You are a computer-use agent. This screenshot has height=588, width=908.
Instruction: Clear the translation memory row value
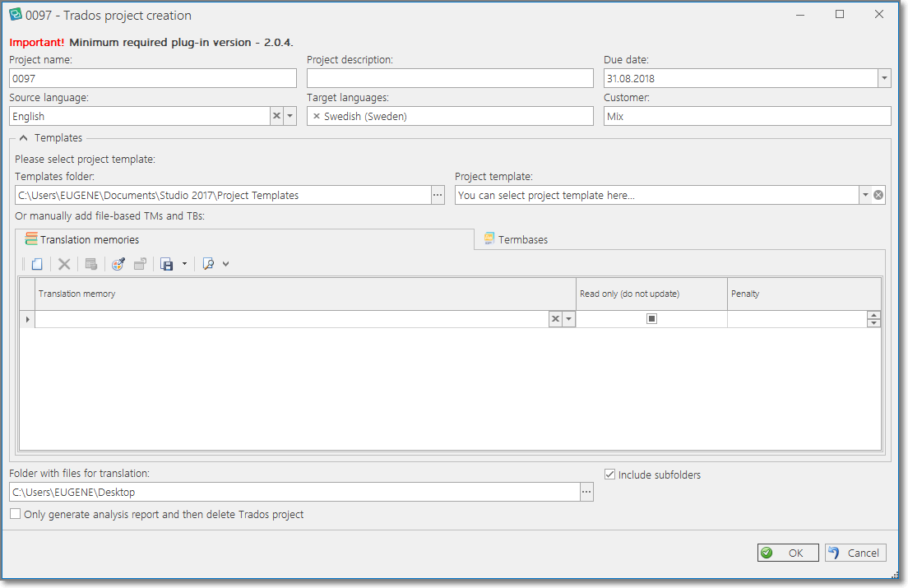tap(555, 319)
